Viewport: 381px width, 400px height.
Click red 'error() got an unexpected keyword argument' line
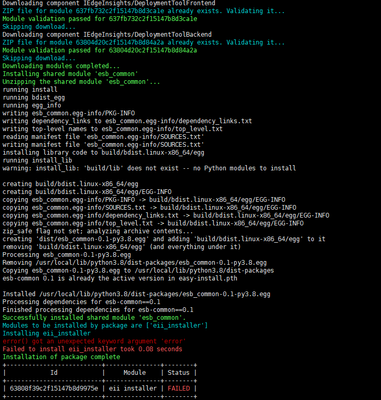tap(94, 341)
